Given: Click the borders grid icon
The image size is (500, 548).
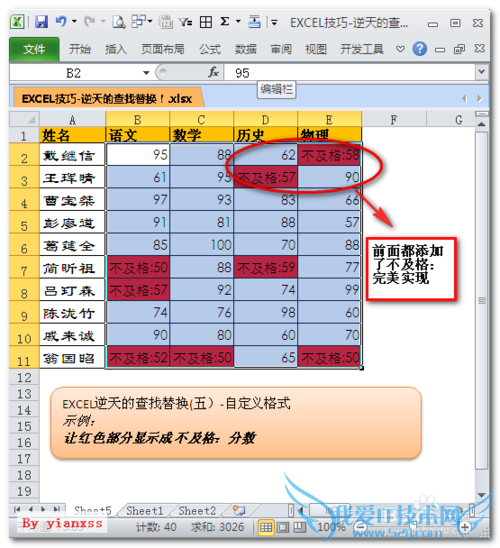Looking at the screenshot, I should [206, 22].
